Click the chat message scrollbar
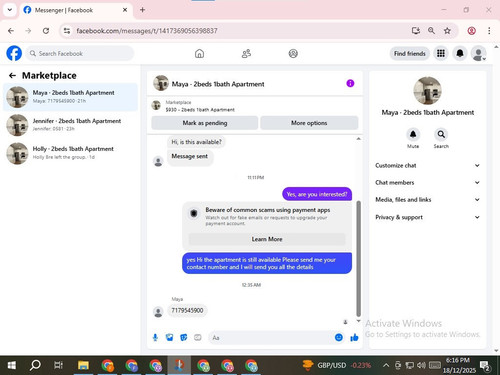 point(359,258)
